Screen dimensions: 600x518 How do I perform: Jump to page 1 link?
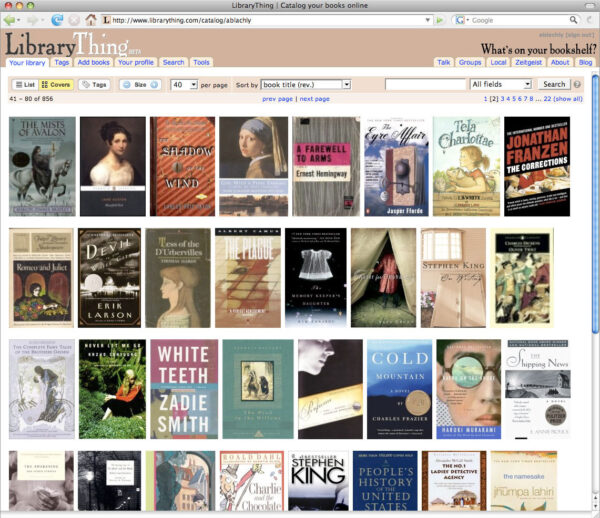486,99
